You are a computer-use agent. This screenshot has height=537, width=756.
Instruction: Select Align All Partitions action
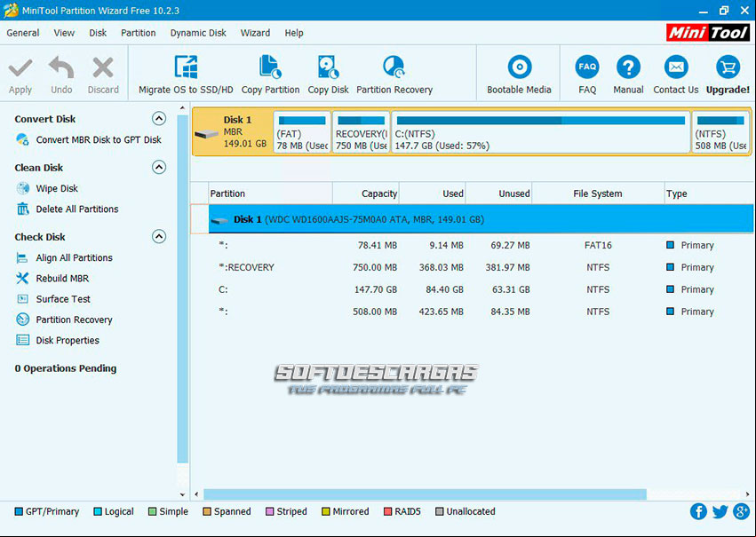(x=64, y=257)
